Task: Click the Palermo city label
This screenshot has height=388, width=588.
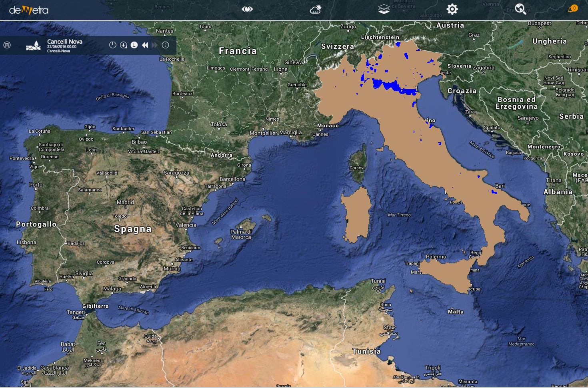Action: 436,257
